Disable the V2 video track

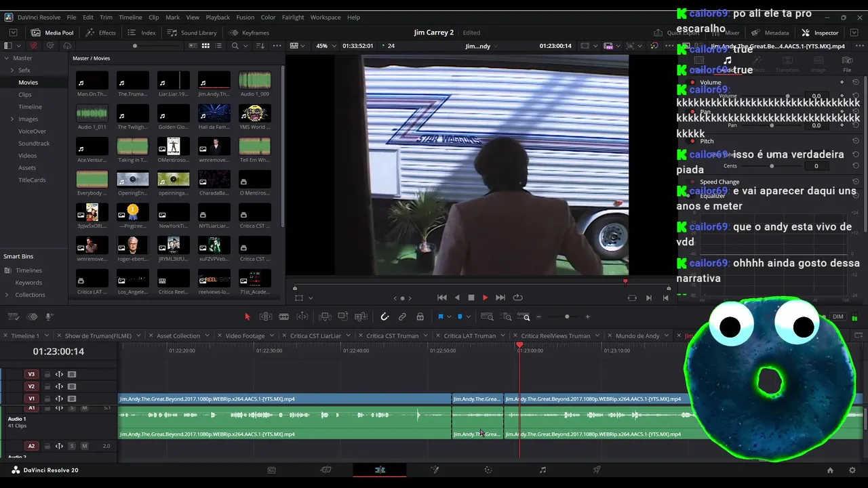[72, 386]
